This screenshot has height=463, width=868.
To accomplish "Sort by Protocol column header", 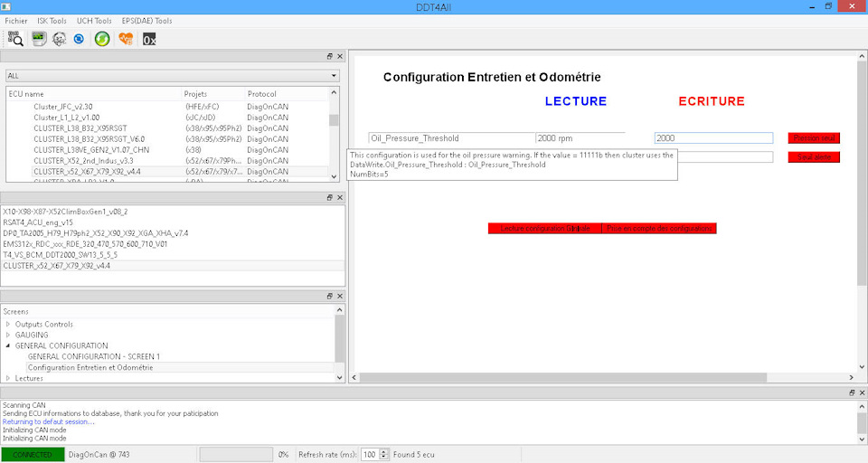I will [x=287, y=94].
